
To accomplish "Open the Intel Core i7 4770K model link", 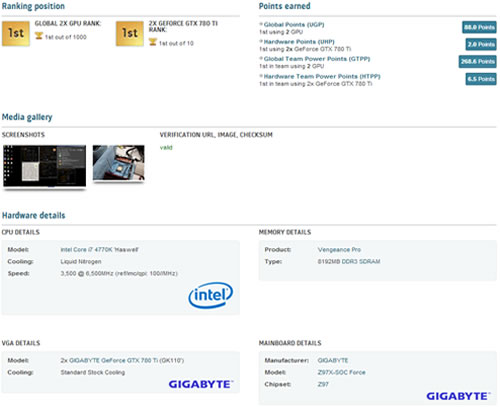I will [99, 250].
